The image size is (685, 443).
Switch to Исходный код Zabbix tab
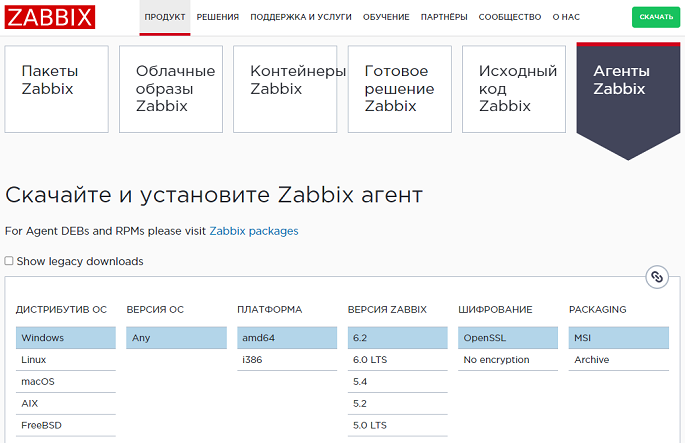514,89
